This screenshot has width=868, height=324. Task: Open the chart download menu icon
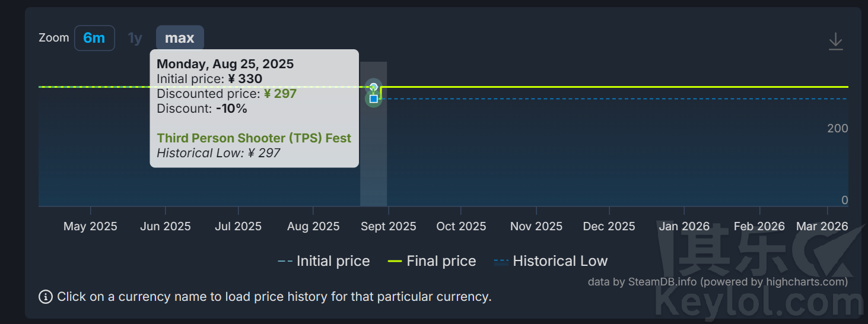click(835, 42)
